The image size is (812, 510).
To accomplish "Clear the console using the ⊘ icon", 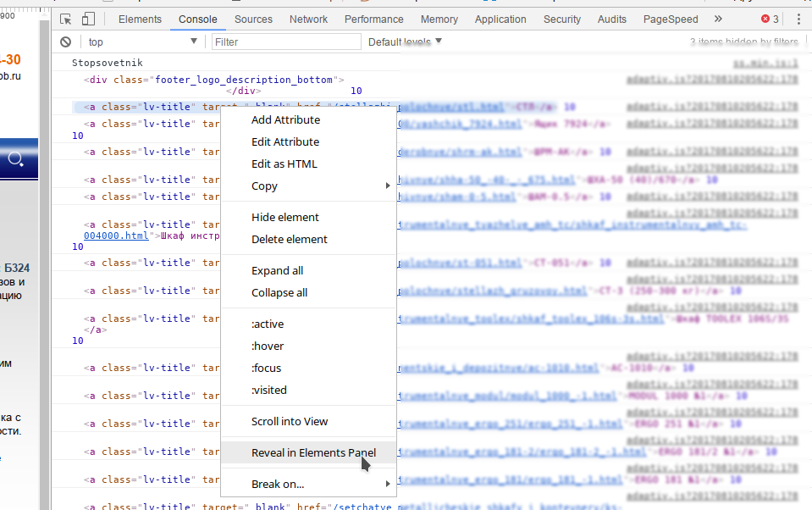I will (x=65, y=42).
